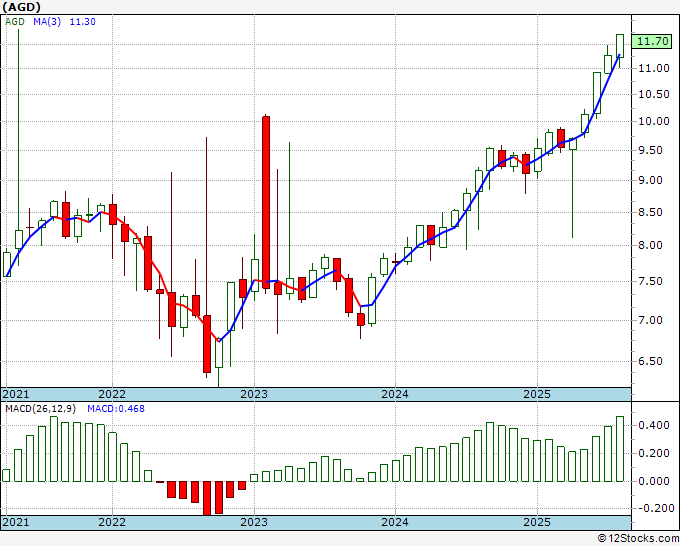This screenshot has width=680, height=546.
Task: Click the tall red candle in early 2023
Action: coord(266,202)
